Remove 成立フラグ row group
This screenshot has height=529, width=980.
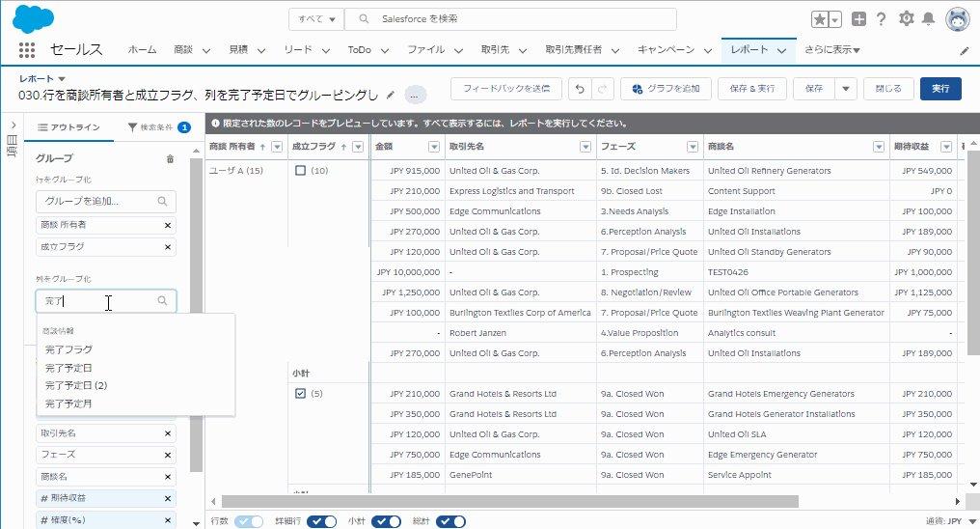pos(168,247)
